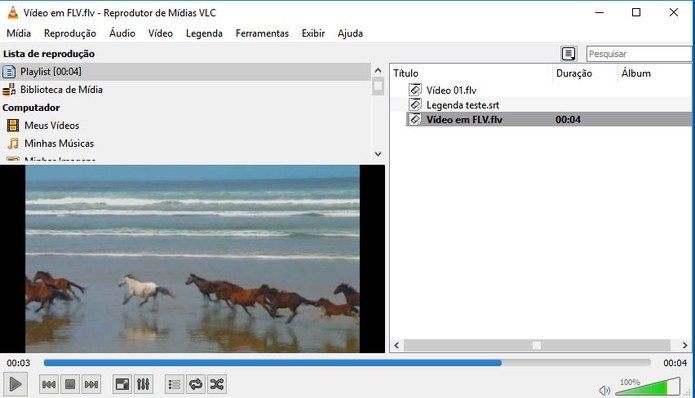This screenshot has width=695, height=398.
Task: Toggle shuffle random playback
Action: [217, 384]
